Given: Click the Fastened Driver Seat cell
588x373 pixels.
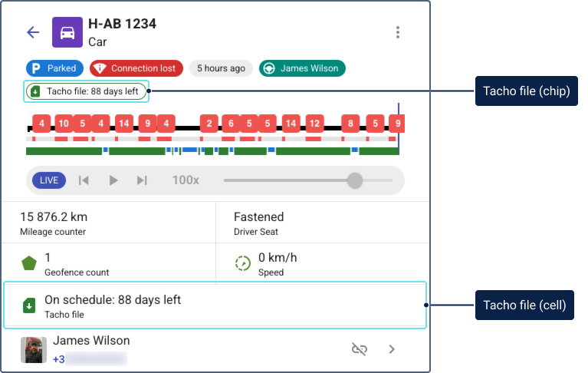Looking at the screenshot, I should point(323,223).
